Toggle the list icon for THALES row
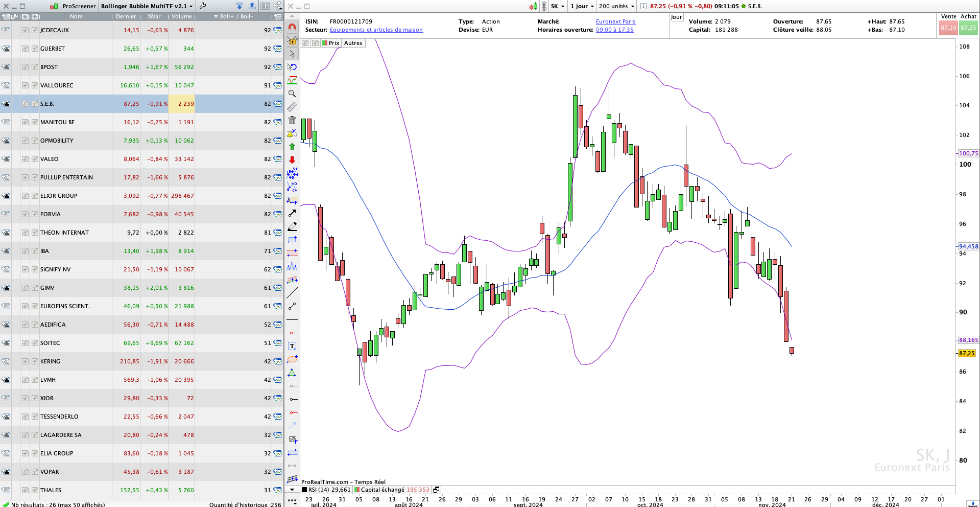 pos(6,490)
